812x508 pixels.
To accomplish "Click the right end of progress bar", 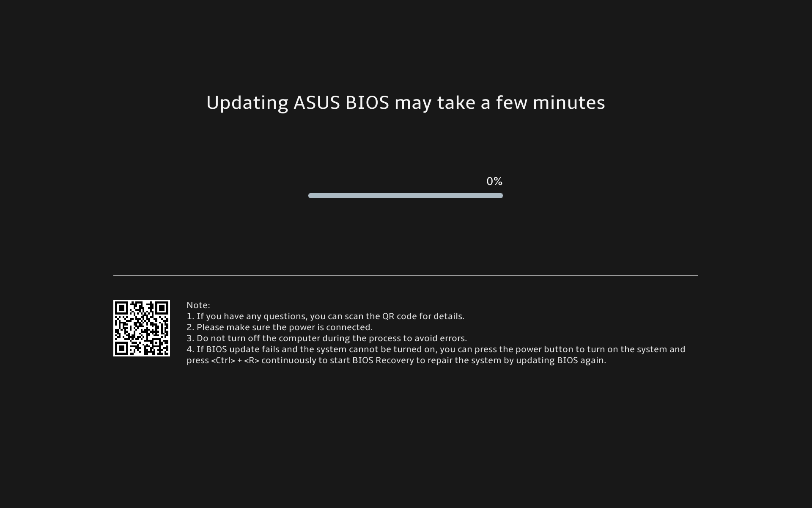I will coord(500,196).
